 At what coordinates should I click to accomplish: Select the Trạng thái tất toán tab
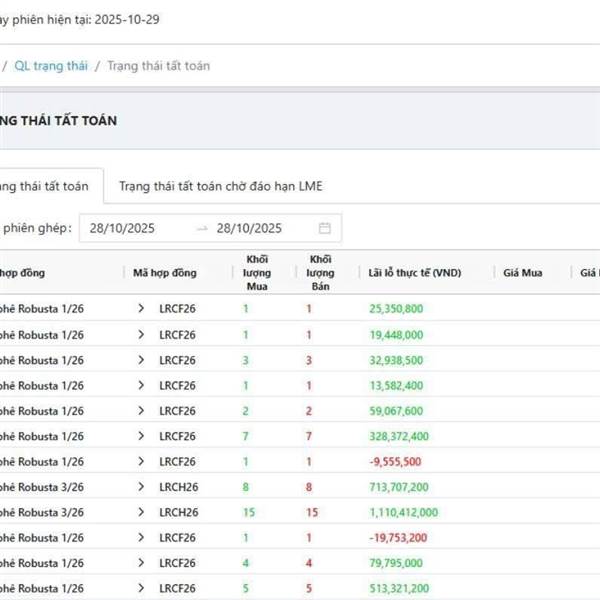[45, 186]
